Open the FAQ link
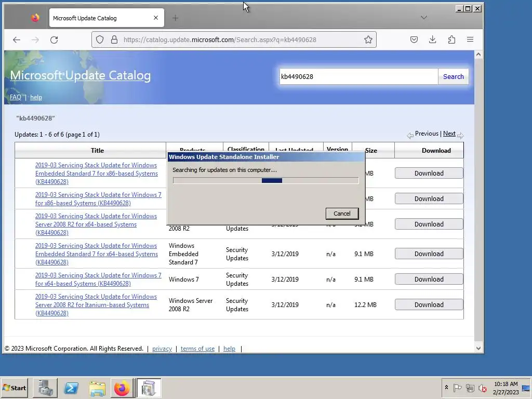The width and height of the screenshot is (532, 399). coord(15,97)
